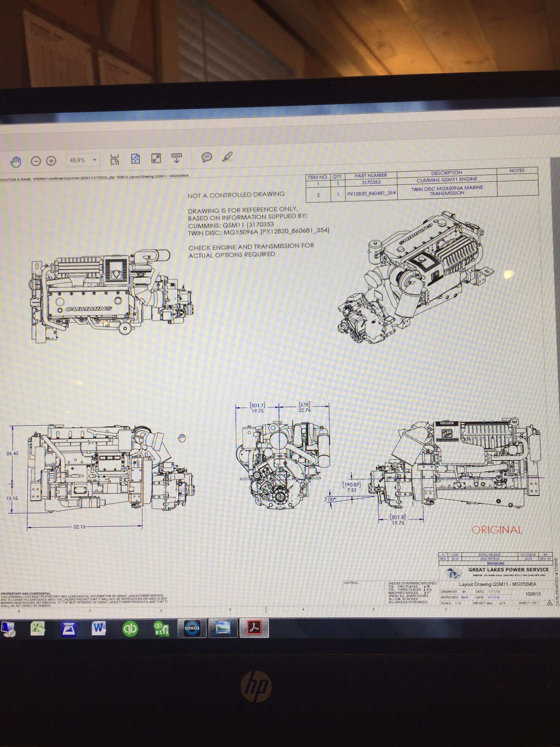Click the 19.76 bottom dimension
This screenshot has height=747, width=560.
[x=398, y=523]
